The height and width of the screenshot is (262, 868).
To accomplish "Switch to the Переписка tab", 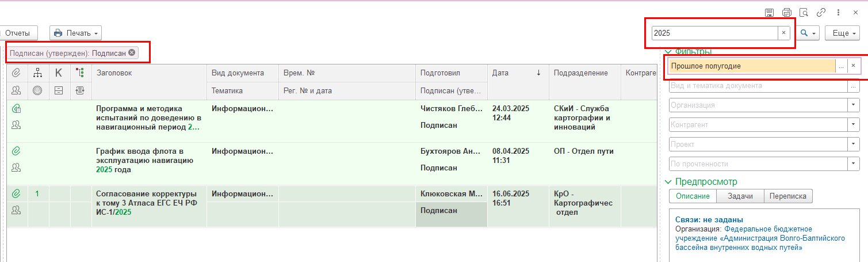I will [788, 196].
